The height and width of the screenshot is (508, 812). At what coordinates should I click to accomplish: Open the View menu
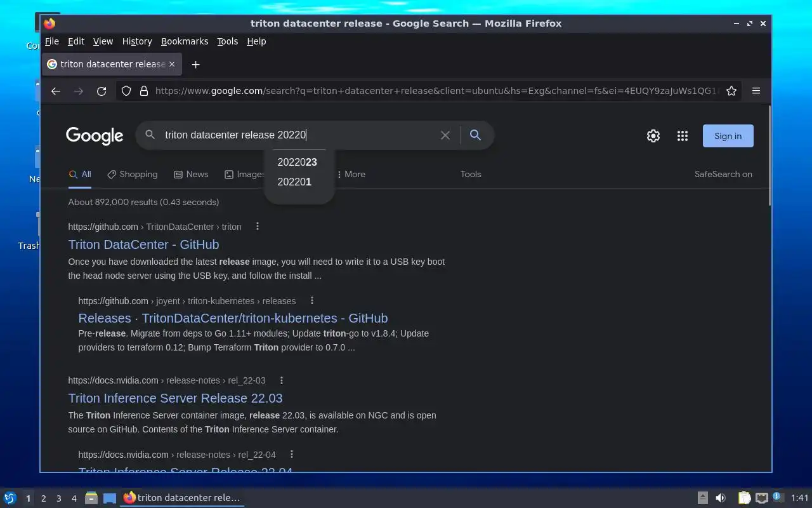(x=103, y=41)
